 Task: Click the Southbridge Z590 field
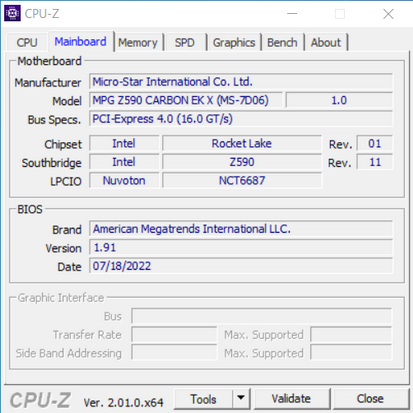(242, 162)
